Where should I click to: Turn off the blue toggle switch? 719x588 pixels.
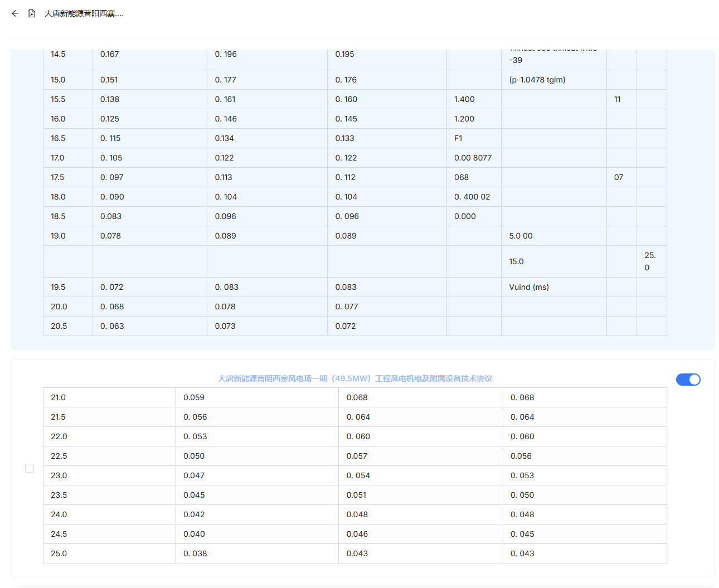pos(688,380)
